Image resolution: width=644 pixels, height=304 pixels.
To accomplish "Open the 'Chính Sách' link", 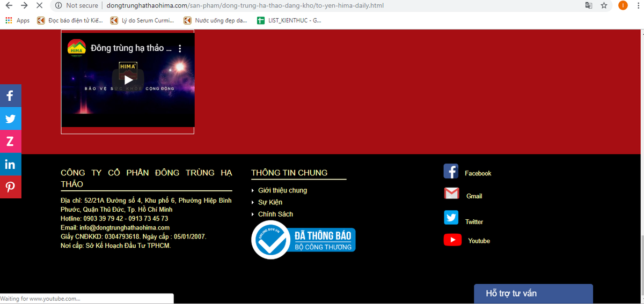I will [275, 214].
